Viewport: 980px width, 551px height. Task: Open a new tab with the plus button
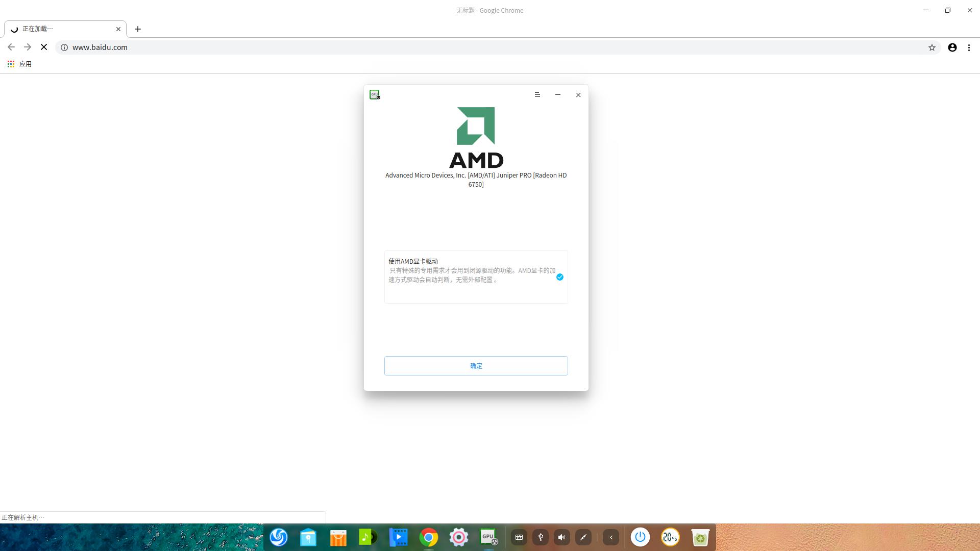coord(137,29)
